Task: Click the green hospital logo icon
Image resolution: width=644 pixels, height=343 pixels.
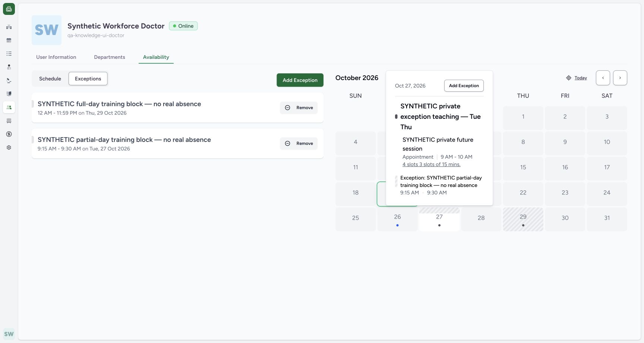Action: 9,9
